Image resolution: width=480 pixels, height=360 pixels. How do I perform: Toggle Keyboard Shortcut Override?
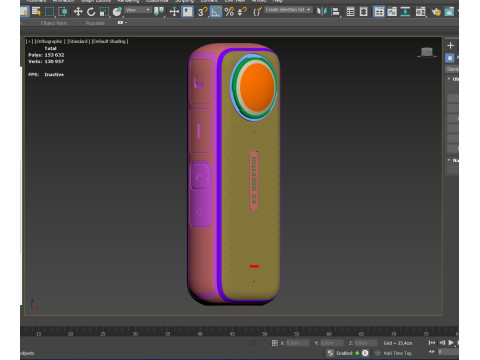187,12
